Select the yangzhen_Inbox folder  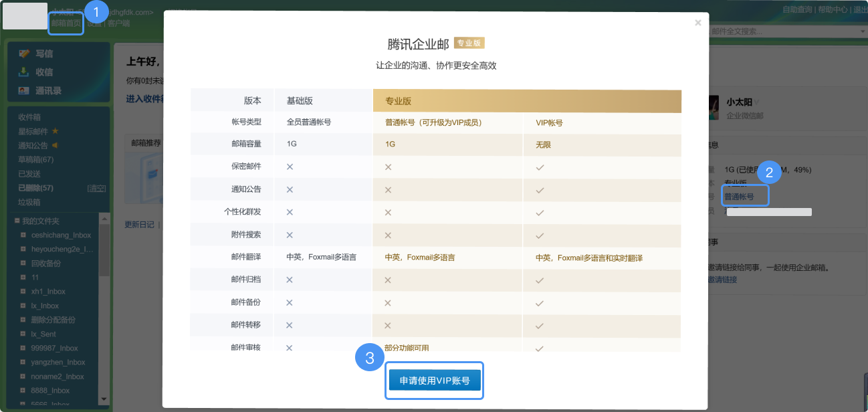tap(58, 363)
